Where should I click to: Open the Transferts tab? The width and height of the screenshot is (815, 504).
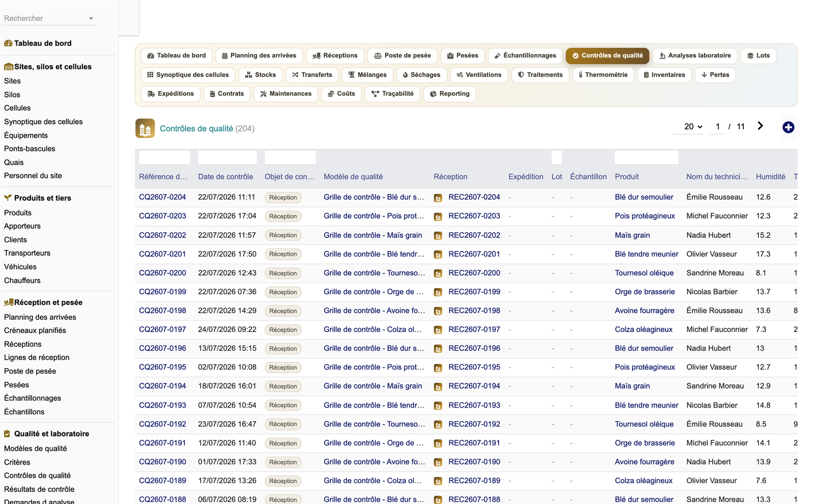tap(312, 75)
